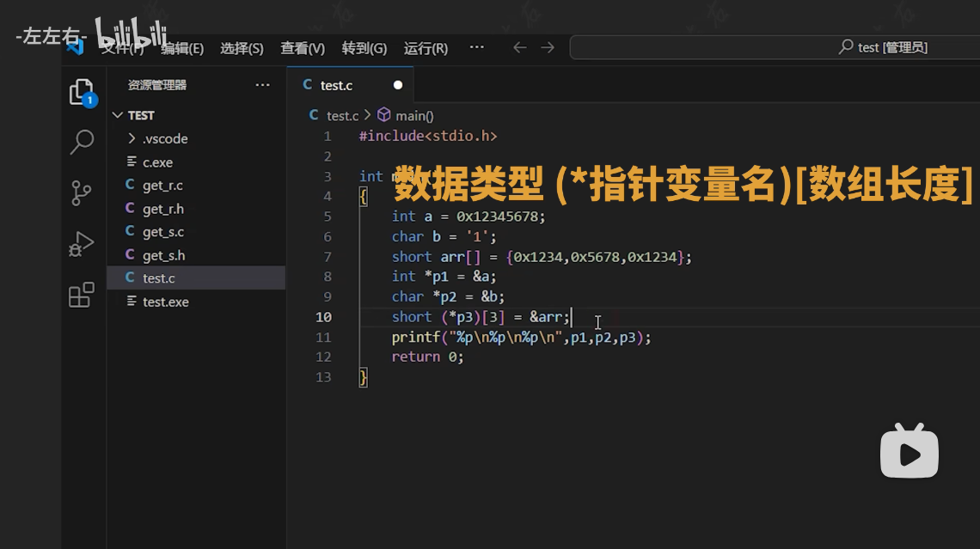Image resolution: width=980 pixels, height=549 pixels.
Task: Open the 查看(V) menu
Action: (303, 49)
